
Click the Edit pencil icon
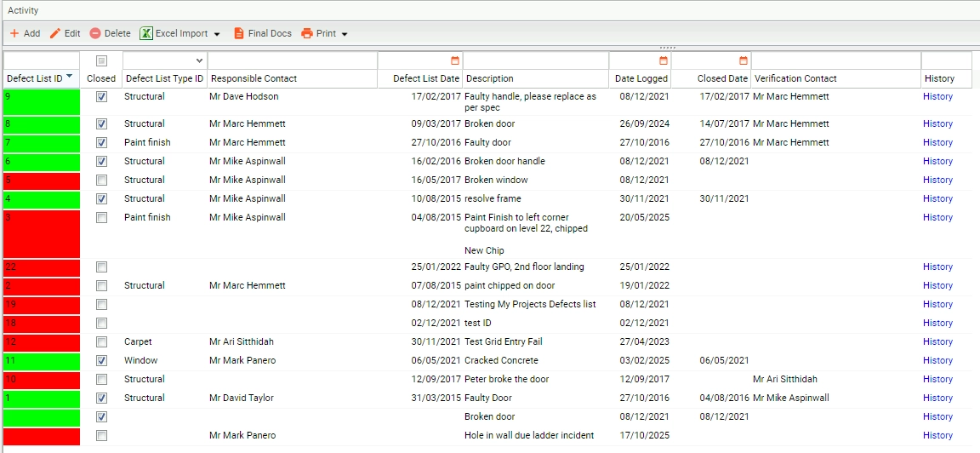click(55, 34)
